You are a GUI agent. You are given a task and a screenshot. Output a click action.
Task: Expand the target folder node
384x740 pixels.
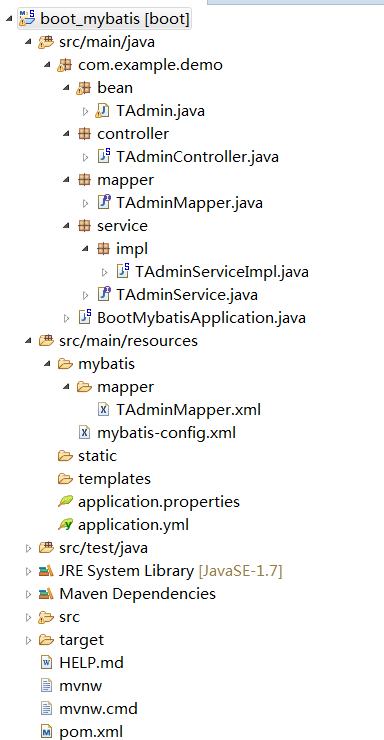click(x=29, y=640)
